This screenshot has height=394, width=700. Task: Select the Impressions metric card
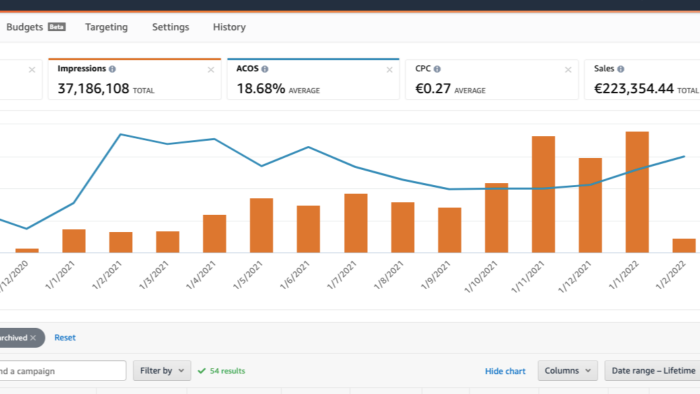(134, 79)
